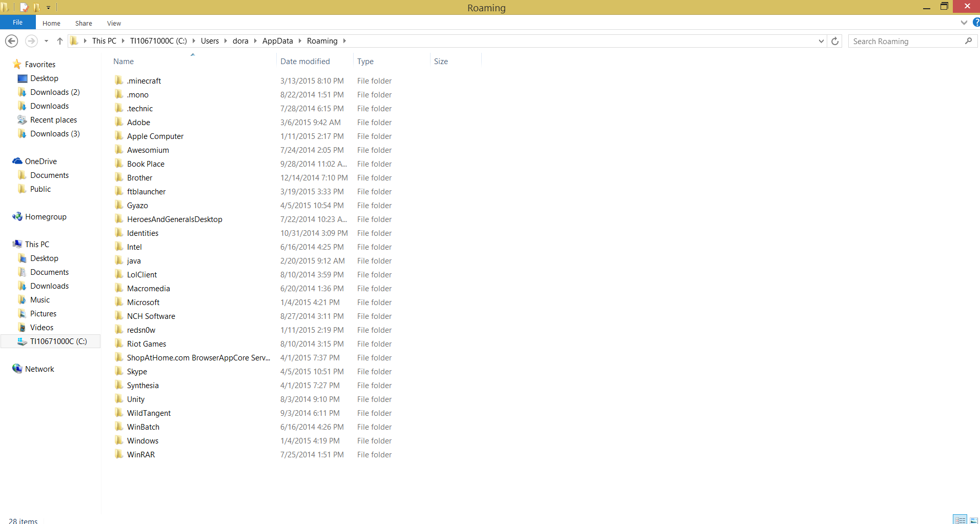The height and width of the screenshot is (524, 980).
Task: Switch to large thumbnails view in status bar
Action: 974,519
